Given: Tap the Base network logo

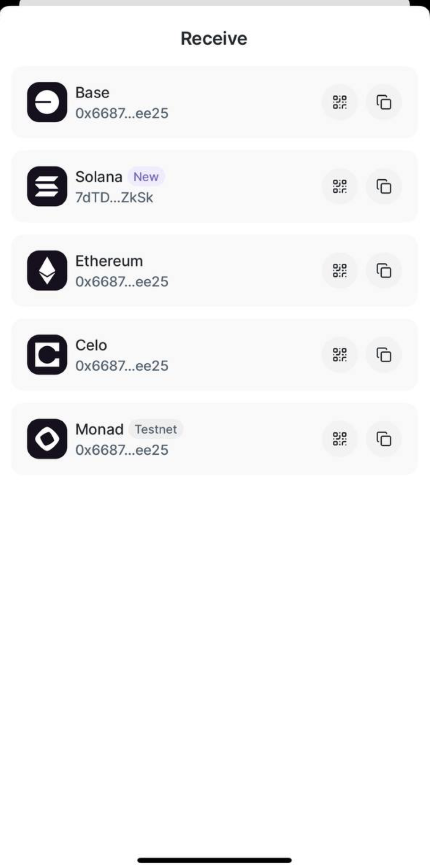Looking at the screenshot, I should tap(47, 102).
